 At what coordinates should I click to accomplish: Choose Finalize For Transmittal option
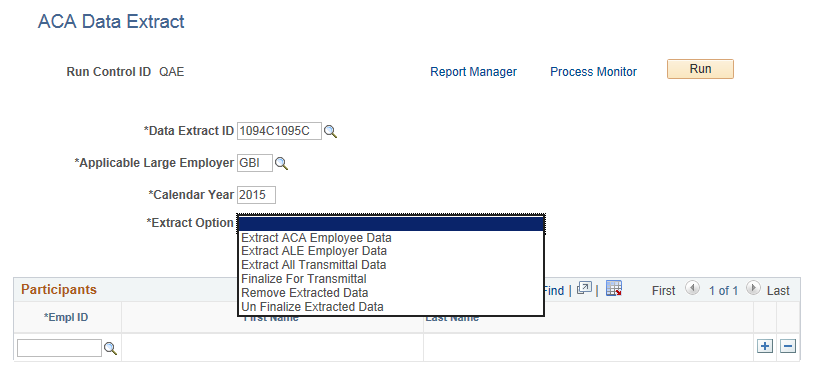point(304,279)
